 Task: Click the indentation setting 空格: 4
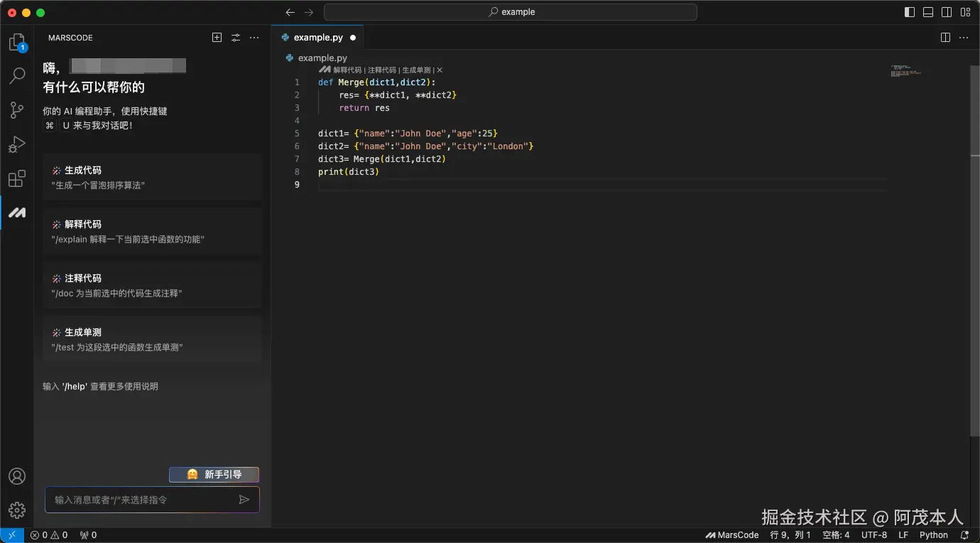tap(836, 535)
